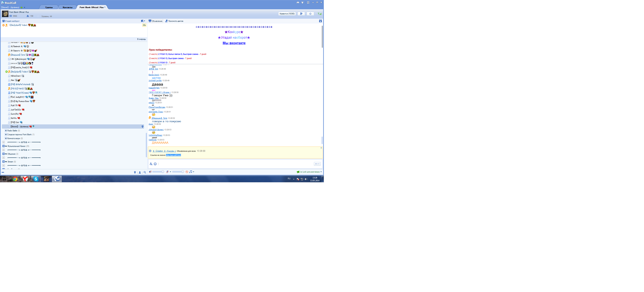Open Google Chrome from the taskbar
Viewport: 644px width, 292px height.
(15, 179)
